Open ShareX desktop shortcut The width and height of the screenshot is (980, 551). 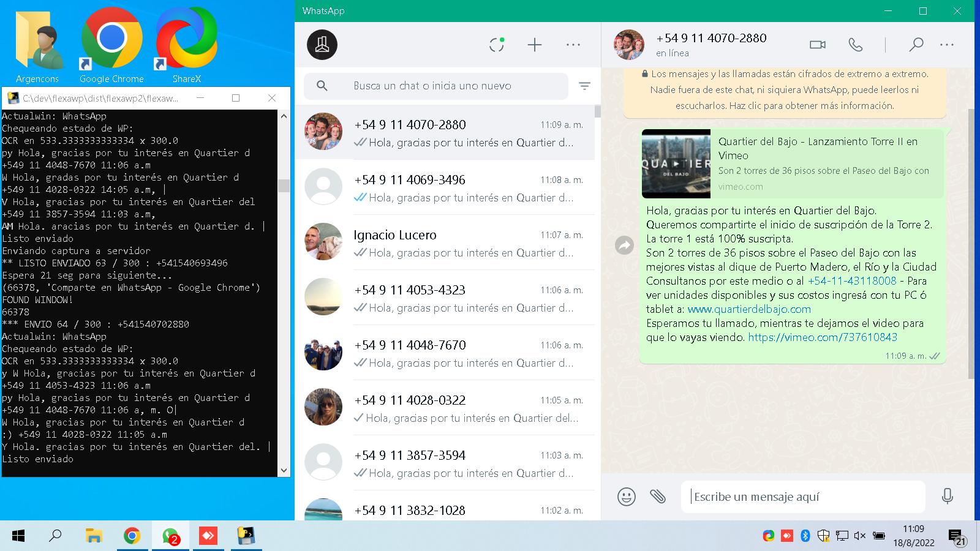(186, 46)
